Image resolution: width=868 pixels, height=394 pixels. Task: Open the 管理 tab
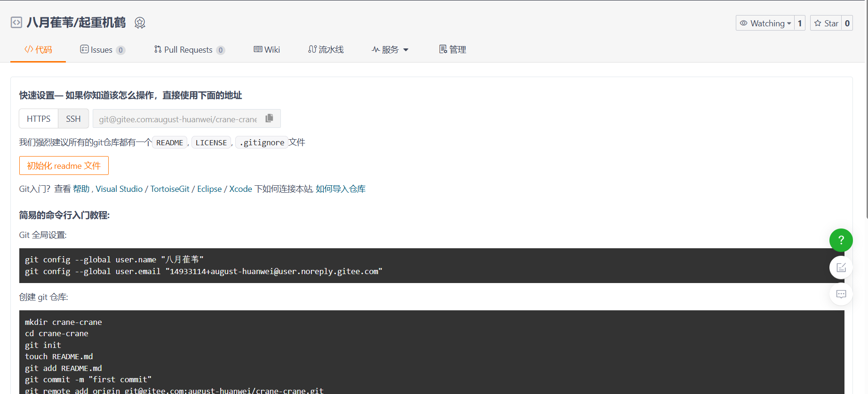click(453, 49)
